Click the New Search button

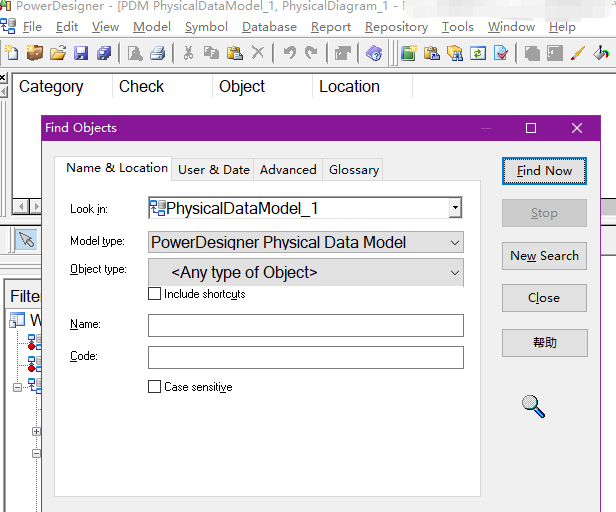pyautogui.click(x=544, y=256)
